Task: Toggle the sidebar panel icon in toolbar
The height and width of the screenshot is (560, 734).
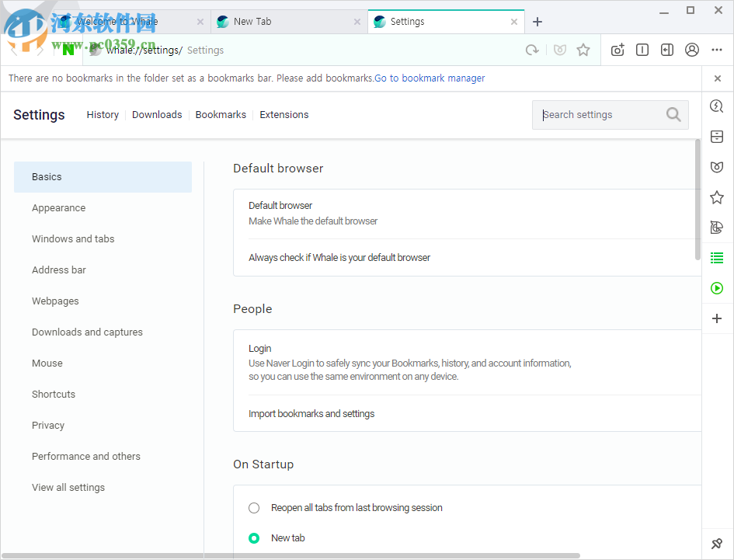Action: coord(667,50)
